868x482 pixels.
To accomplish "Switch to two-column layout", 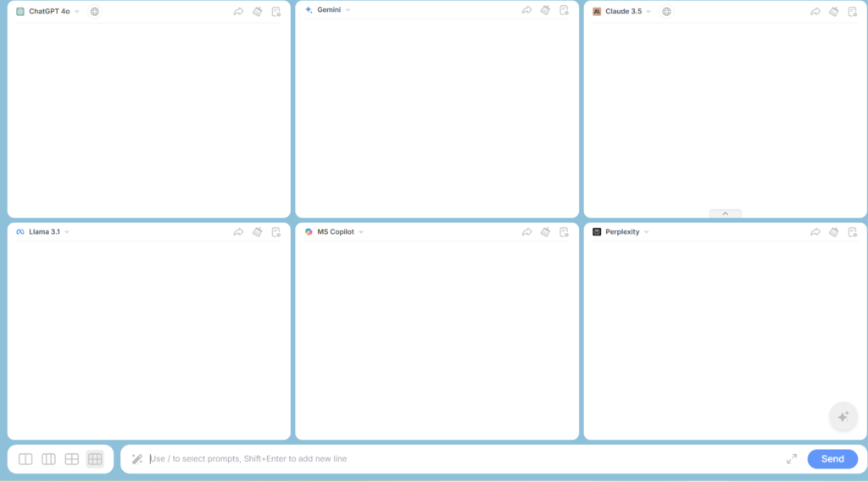I will click(x=25, y=459).
